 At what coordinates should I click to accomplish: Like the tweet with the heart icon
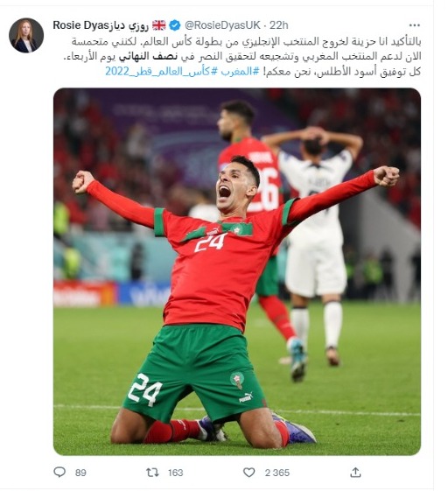(x=249, y=473)
